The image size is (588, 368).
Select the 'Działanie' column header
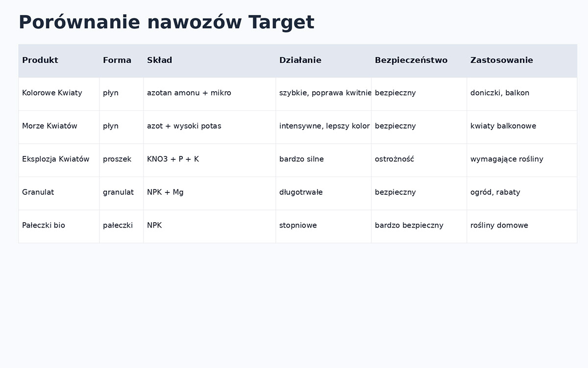(x=323, y=61)
